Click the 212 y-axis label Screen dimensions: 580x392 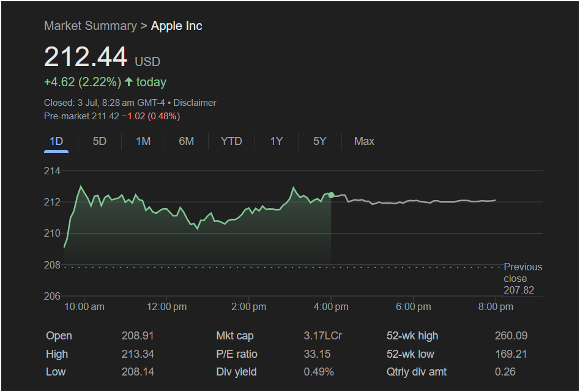[52, 202]
